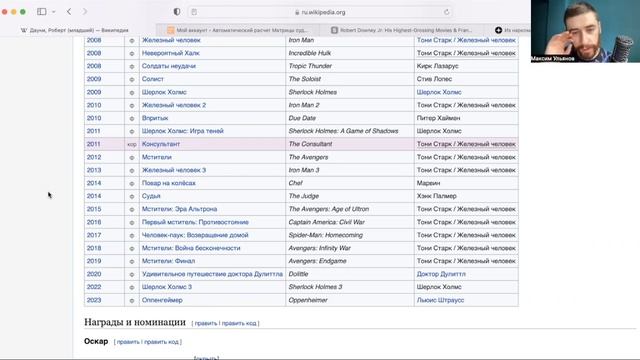Open the Впритык film link
The height and width of the screenshot is (360, 640).
click(x=155, y=118)
